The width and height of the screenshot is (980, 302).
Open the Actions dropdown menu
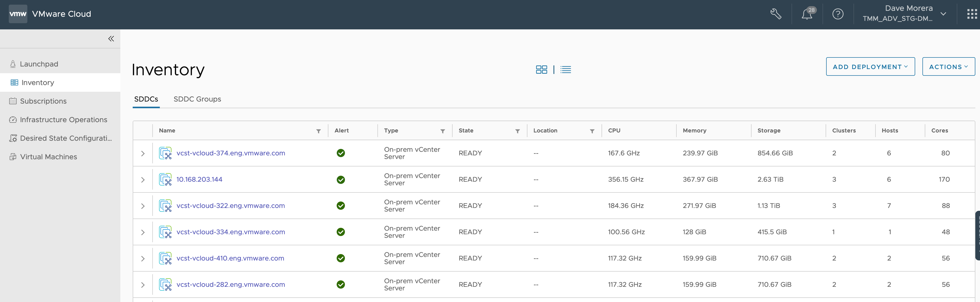pyautogui.click(x=948, y=67)
